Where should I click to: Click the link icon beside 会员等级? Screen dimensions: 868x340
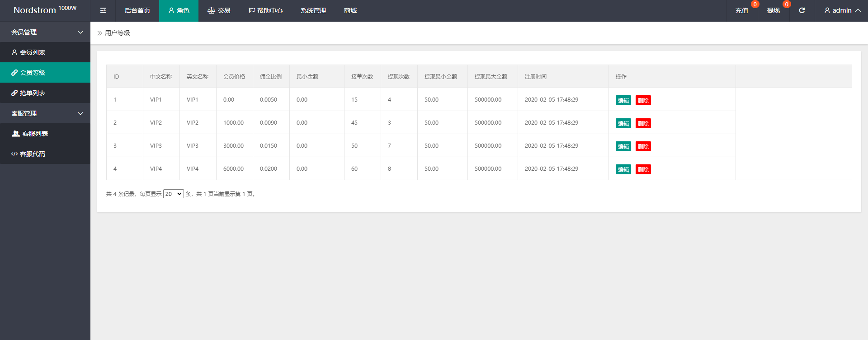tap(14, 73)
